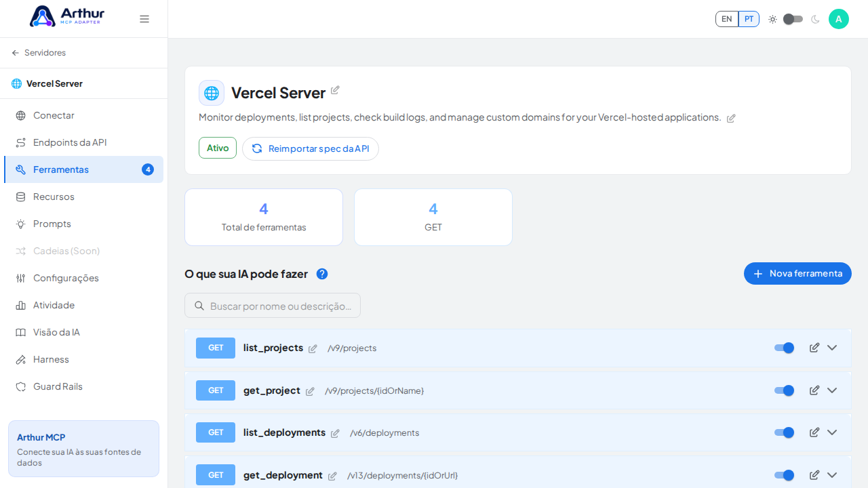Click the moon dark-mode icon
The height and width of the screenshot is (488, 868).
click(x=815, y=19)
